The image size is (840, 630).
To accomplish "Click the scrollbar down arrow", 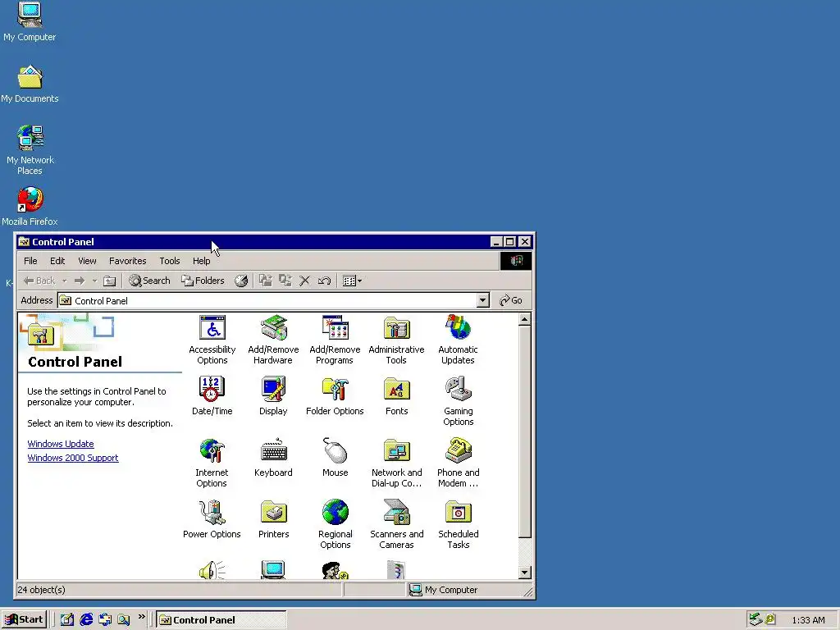I will (524, 573).
